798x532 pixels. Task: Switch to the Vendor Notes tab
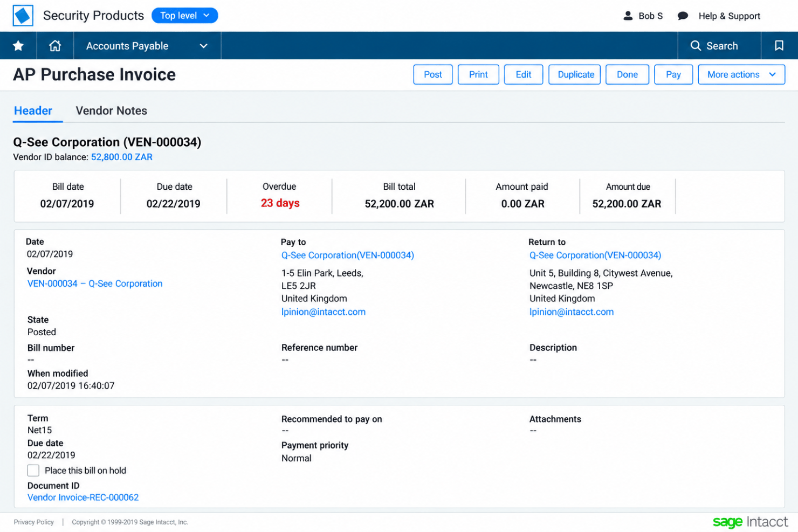112,110
